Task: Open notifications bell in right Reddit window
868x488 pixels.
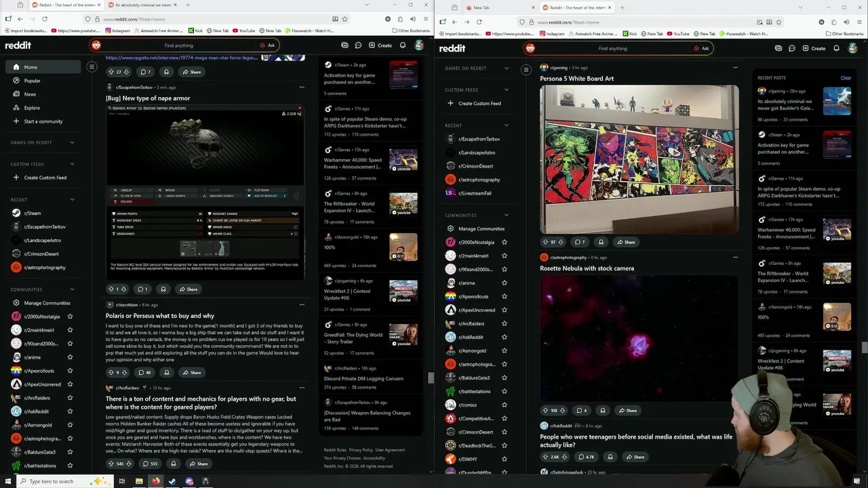Action: (x=836, y=48)
